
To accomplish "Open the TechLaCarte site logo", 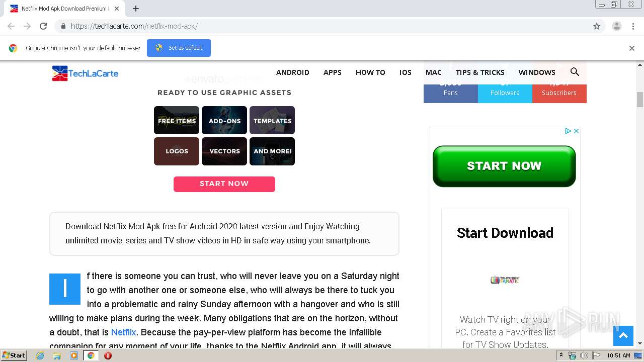I will coord(85,73).
